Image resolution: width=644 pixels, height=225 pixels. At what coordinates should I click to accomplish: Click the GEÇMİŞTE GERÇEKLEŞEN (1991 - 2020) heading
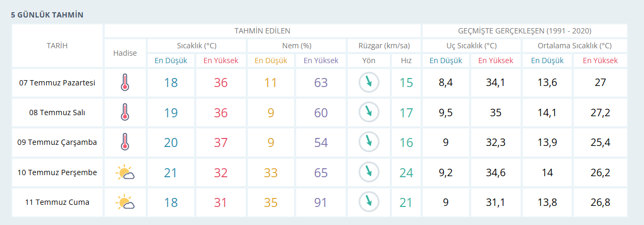click(525, 31)
